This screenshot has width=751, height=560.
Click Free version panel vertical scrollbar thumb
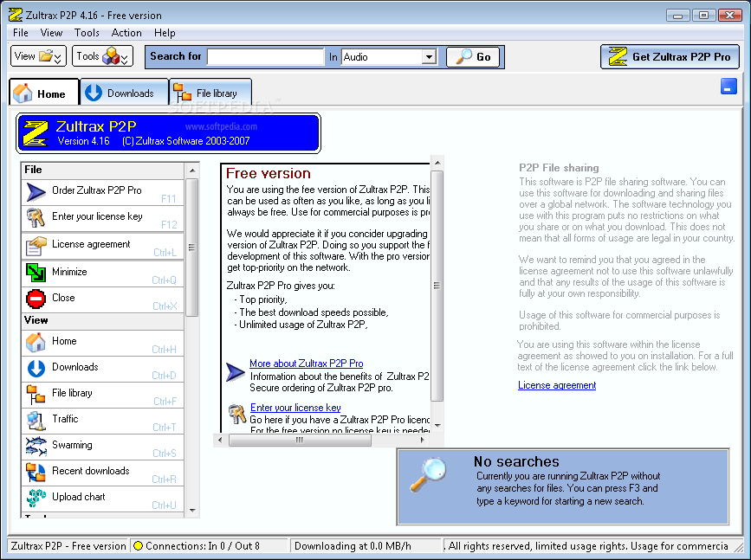point(437,286)
